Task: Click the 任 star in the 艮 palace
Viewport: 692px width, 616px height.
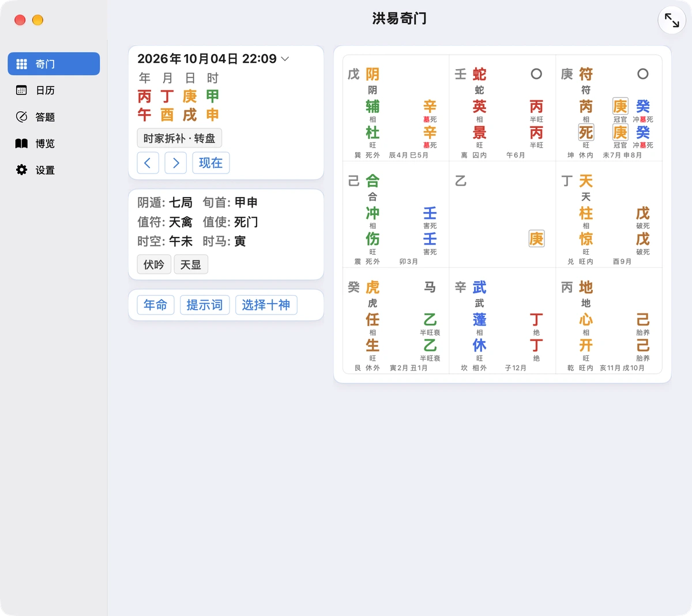Action: coord(373,320)
